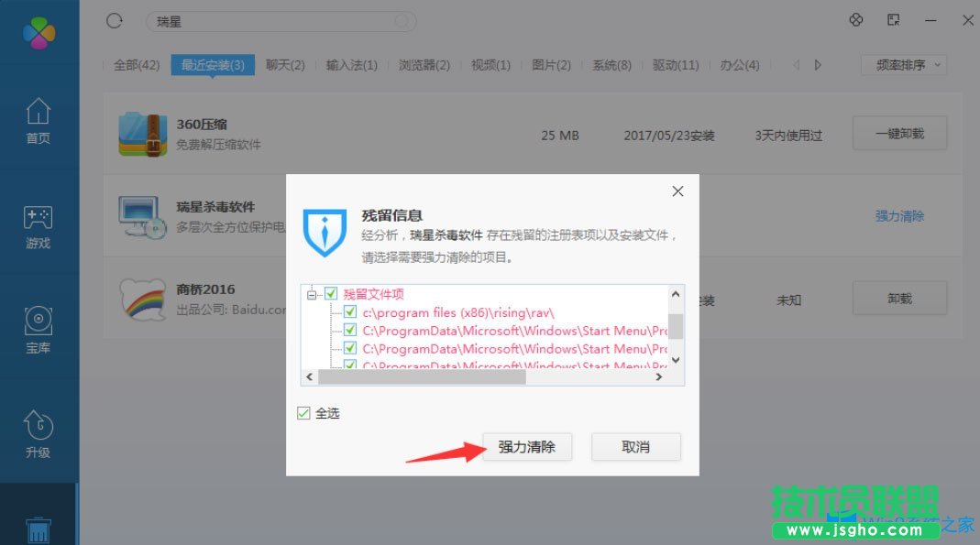Click the 升级 (Upgrade) sidebar icon
Image resolution: width=980 pixels, height=545 pixels.
[x=38, y=431]
